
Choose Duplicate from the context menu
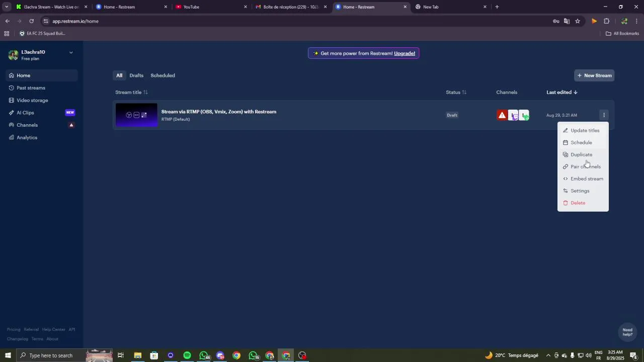pos(583,155)
